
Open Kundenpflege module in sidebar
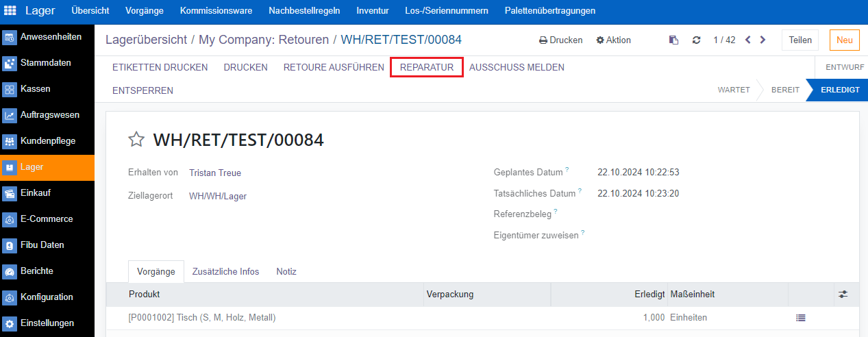[47, 141]
